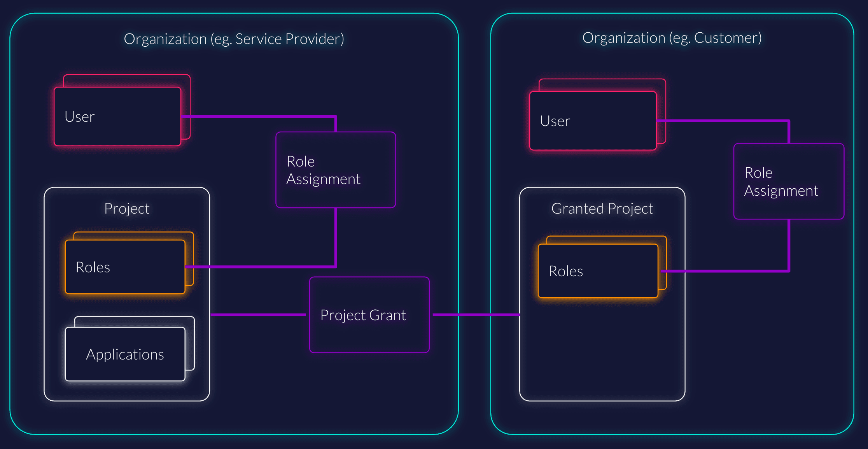
Task: Select the Project Grant node
Action: (369, 315)
